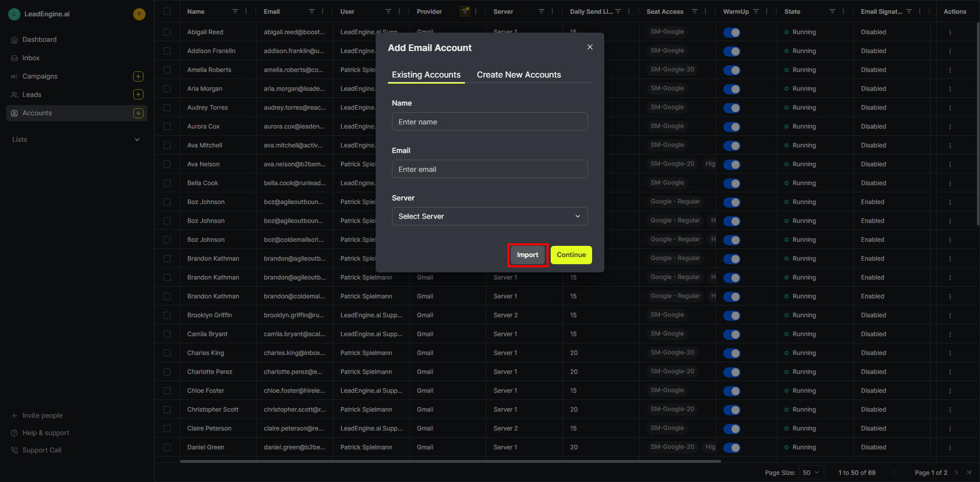The width and height of the screenshot is (980, 482).
Task: Click the plus icon next to Leads
Action: click(138, 94)
